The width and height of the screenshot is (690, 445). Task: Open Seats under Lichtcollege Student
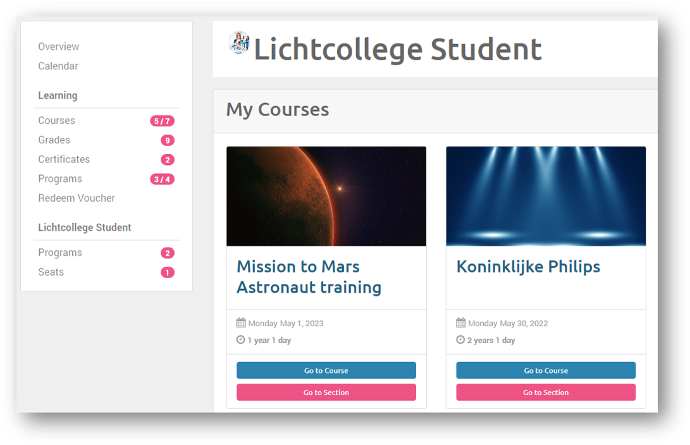(x=51, y=272)
